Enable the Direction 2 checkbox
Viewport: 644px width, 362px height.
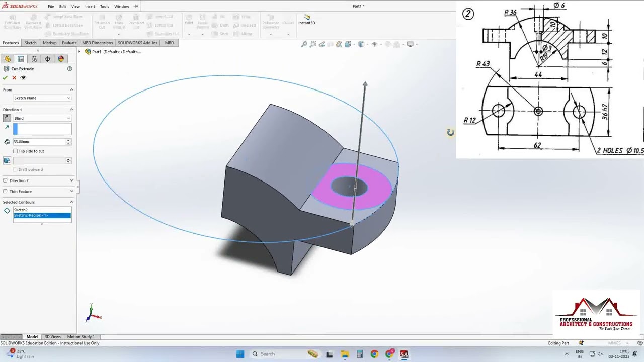coord(5,180)
